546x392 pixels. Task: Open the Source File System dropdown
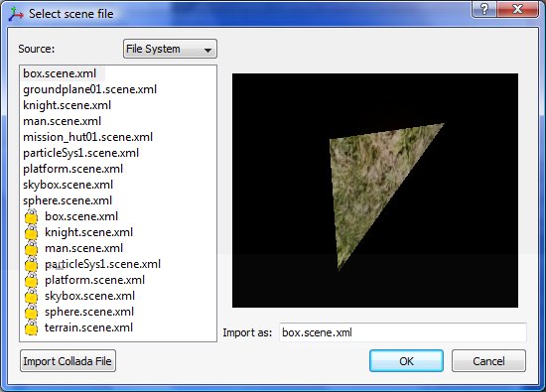coord(170,49)
